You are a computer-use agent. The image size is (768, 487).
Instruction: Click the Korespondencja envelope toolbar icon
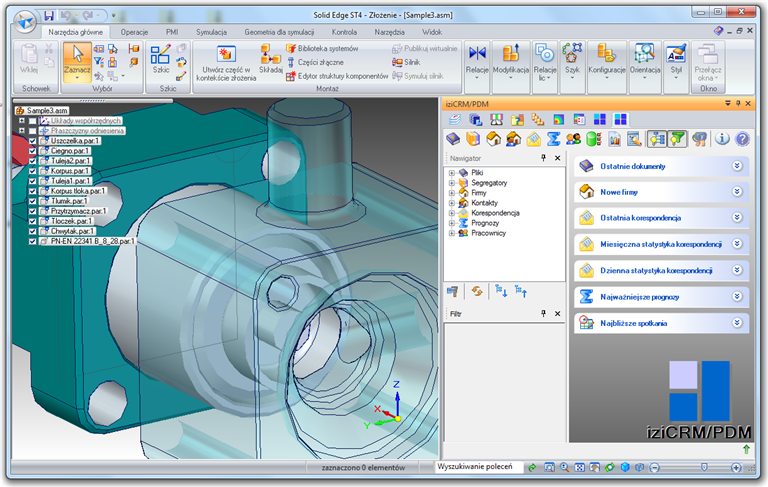pos(533,139)
